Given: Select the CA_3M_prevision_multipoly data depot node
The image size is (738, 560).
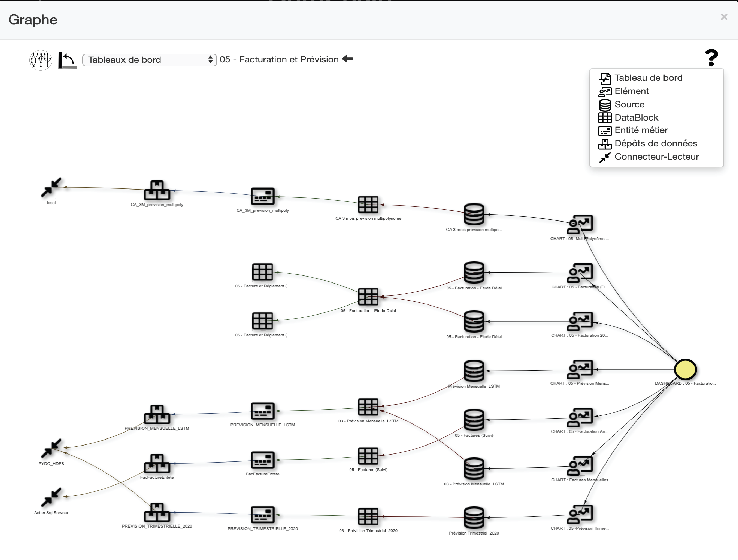Looking at the screenshot, I should [157, 191].
